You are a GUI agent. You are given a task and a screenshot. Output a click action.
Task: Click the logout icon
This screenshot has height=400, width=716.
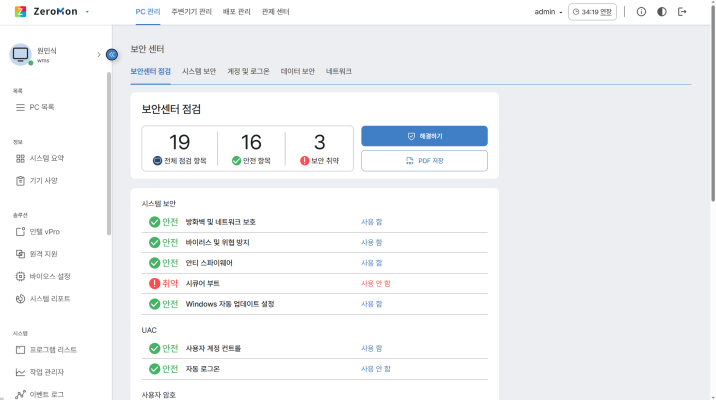click(x=683, y=12)
